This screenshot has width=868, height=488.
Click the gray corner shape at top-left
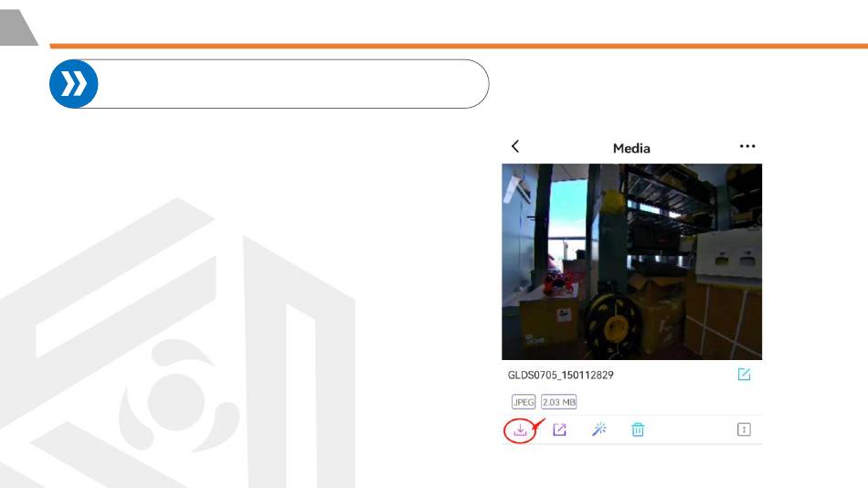(x=17, y=27)
